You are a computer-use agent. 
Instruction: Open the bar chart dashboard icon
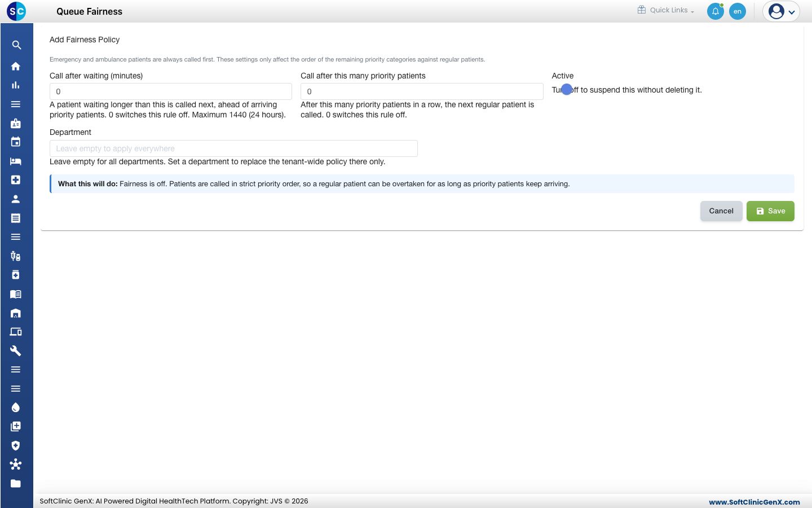pos(16,85)
